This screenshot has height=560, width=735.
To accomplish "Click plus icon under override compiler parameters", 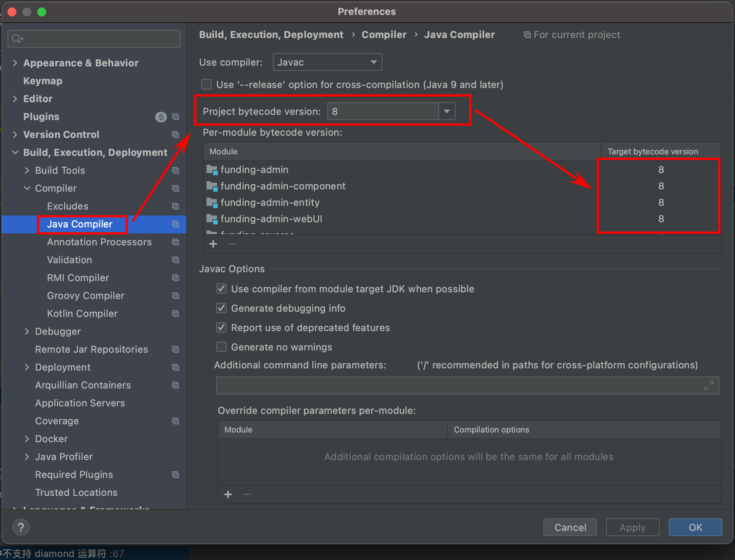I will pyautogui.click(x=228, y=494).
